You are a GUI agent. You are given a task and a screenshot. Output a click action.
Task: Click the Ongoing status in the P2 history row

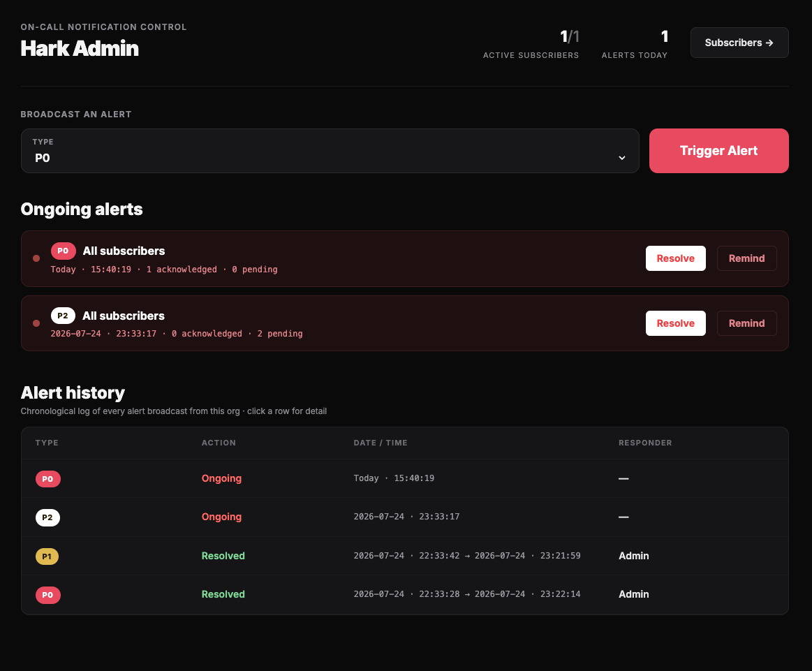pyautogui.click(x=221, y=517)
